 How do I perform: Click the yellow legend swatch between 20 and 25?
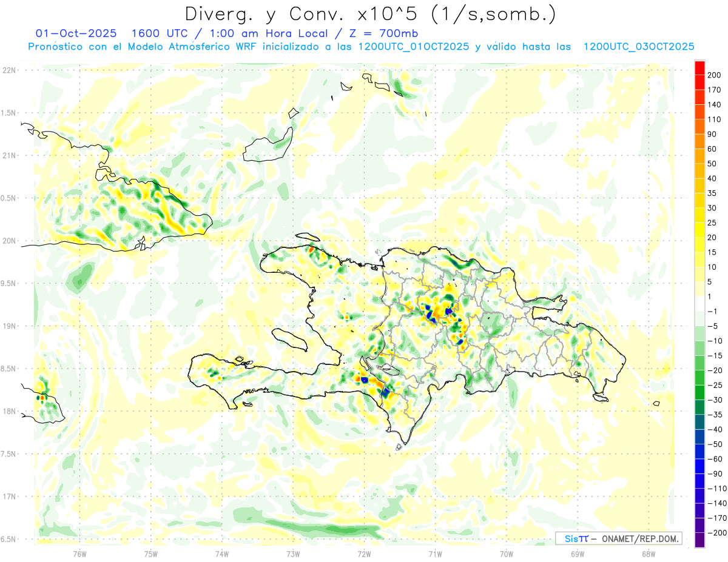pyautogui.click(x=699, y=230)
